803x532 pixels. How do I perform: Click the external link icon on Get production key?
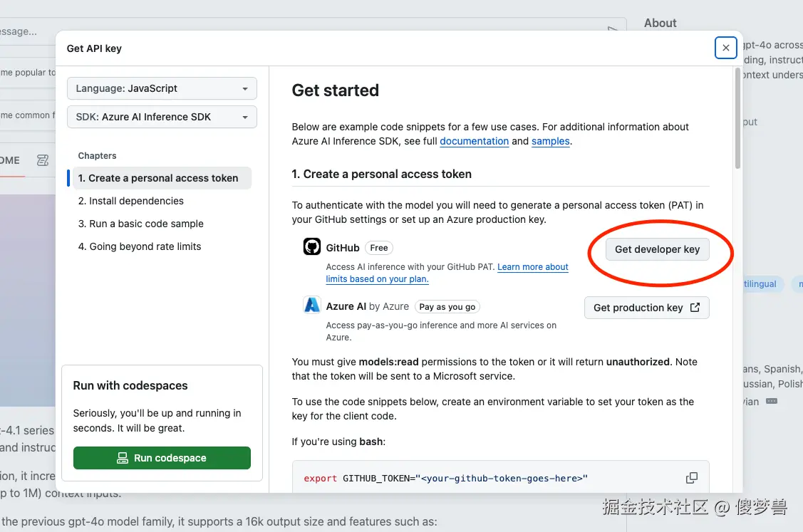695,308
